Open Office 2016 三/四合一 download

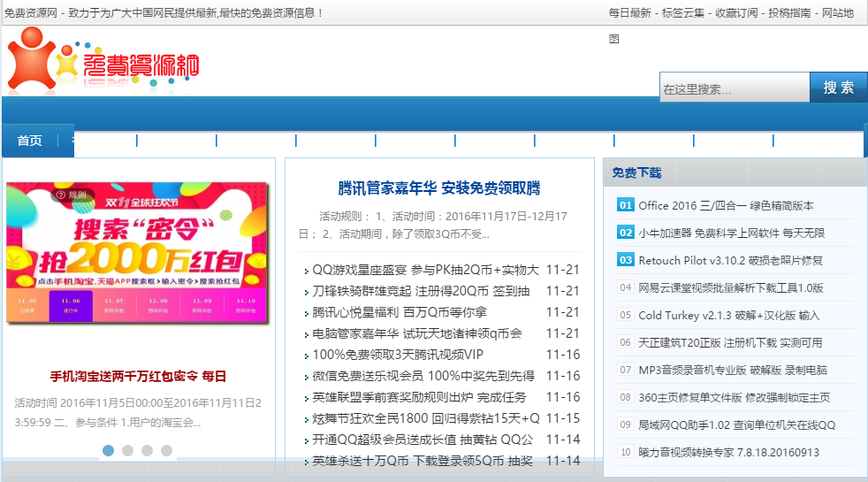[x=726, y=205]
